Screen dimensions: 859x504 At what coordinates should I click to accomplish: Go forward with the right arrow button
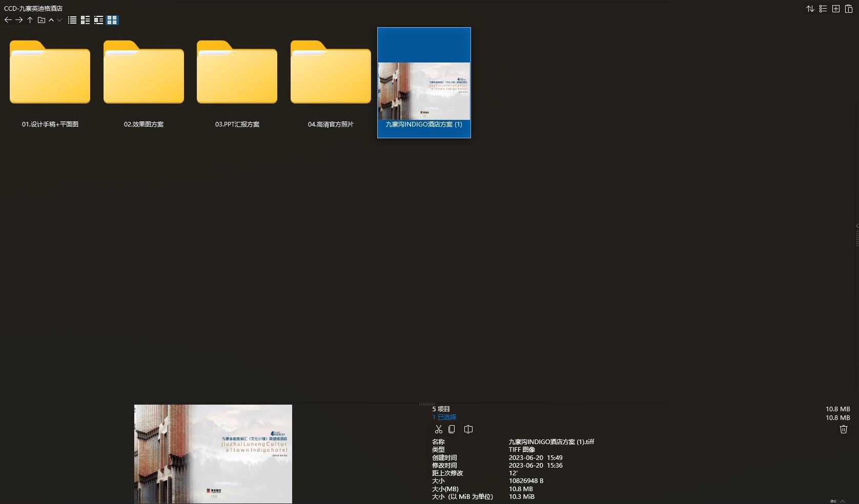click(x=19, y=20)
